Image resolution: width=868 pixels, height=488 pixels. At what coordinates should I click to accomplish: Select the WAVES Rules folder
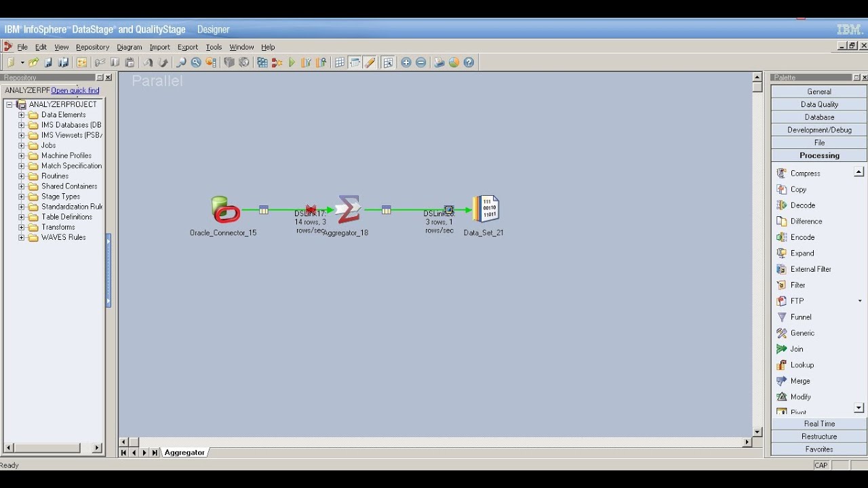coord(63,237)
